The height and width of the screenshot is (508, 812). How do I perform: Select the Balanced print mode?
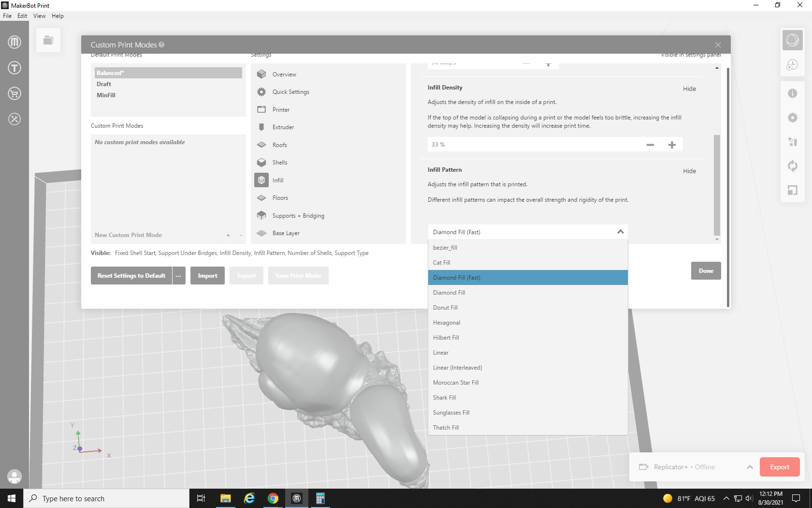[168, 73]
